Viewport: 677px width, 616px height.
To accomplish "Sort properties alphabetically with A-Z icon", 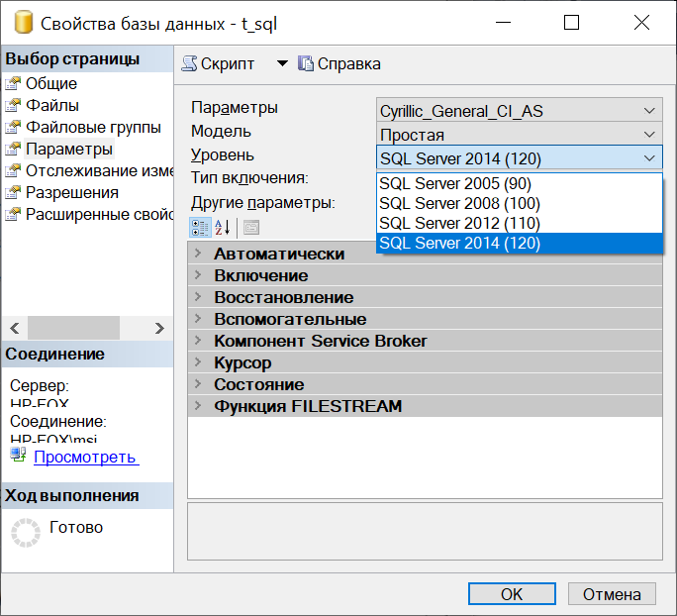I will (223, 228).
